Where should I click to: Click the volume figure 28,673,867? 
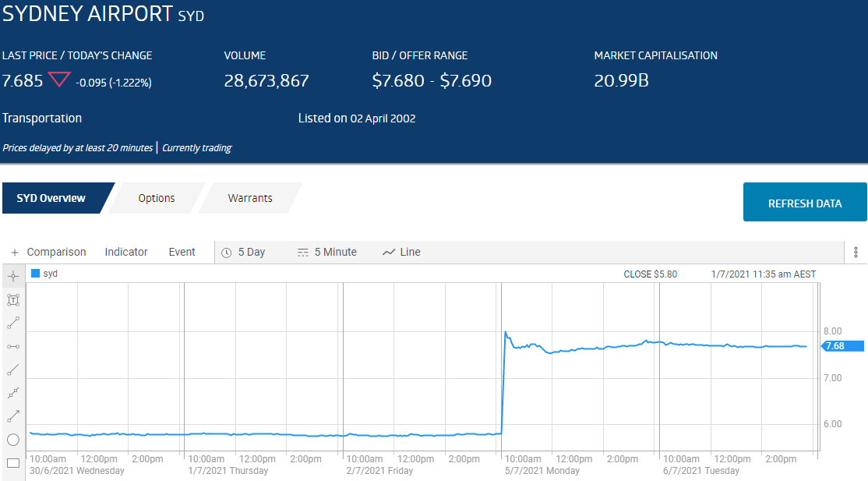(x=266, y=81)
